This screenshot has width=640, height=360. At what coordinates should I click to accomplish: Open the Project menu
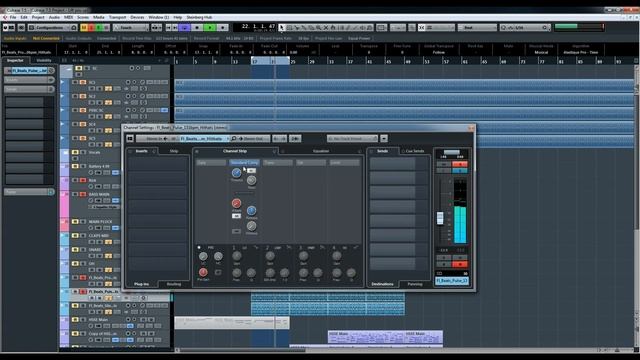38,18
